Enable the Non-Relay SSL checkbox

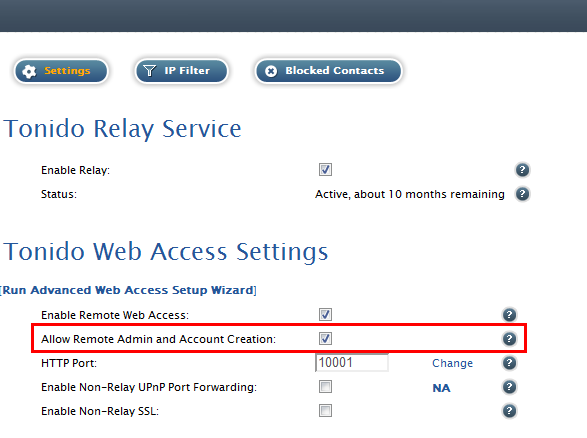[x=325, y=411]
